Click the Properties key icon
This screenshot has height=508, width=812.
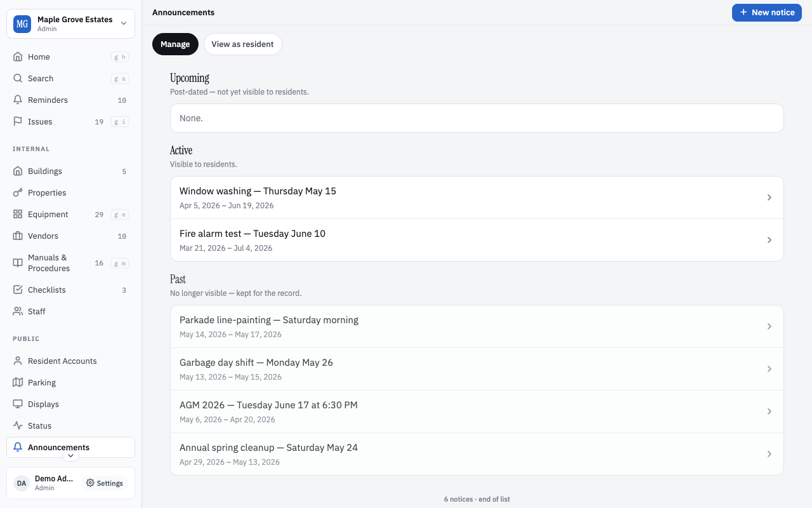coord(18,192)
